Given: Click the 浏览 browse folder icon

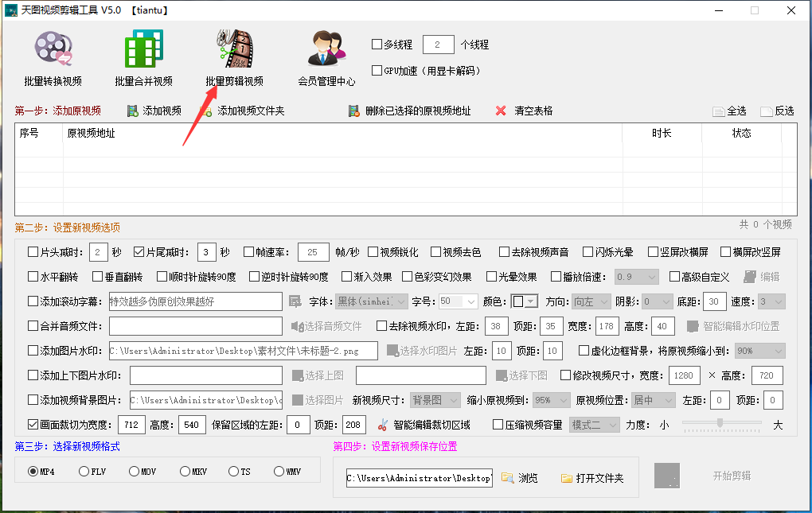Looking at the screenshot, I should 507,478.
